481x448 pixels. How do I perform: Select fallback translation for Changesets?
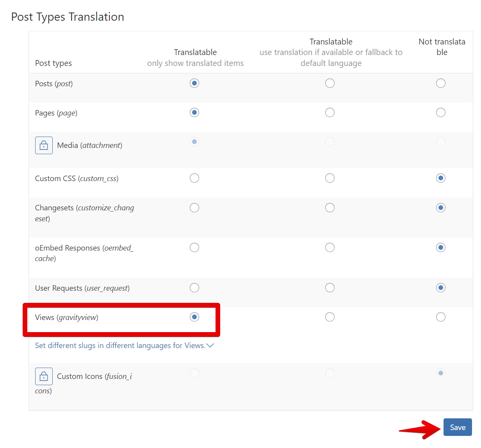(x=330, y=208)
